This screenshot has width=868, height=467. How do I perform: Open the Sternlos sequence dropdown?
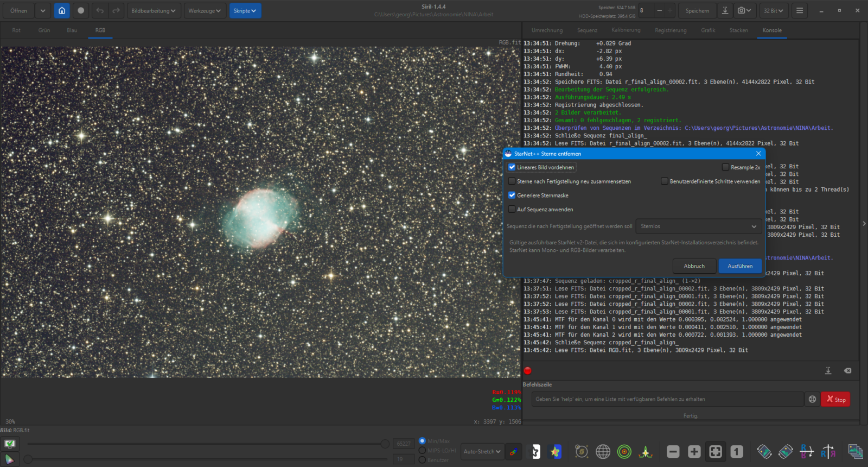tap(699, 226)
